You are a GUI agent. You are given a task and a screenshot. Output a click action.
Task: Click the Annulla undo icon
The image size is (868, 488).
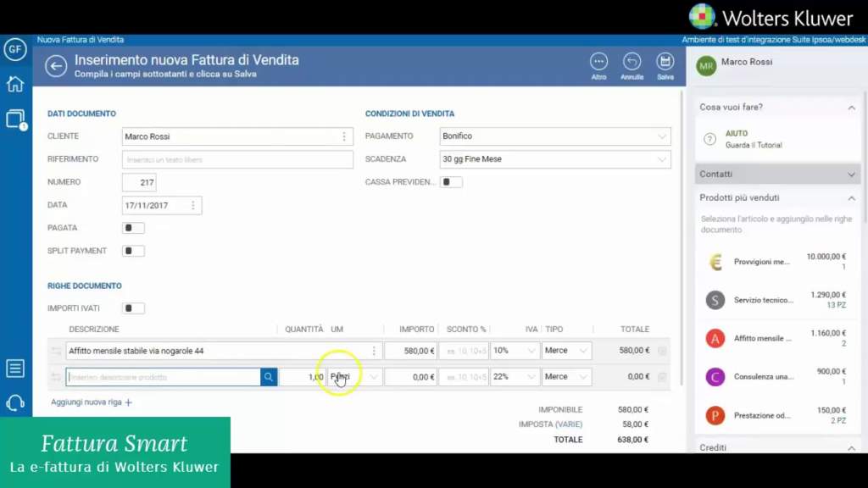(632, 62)
